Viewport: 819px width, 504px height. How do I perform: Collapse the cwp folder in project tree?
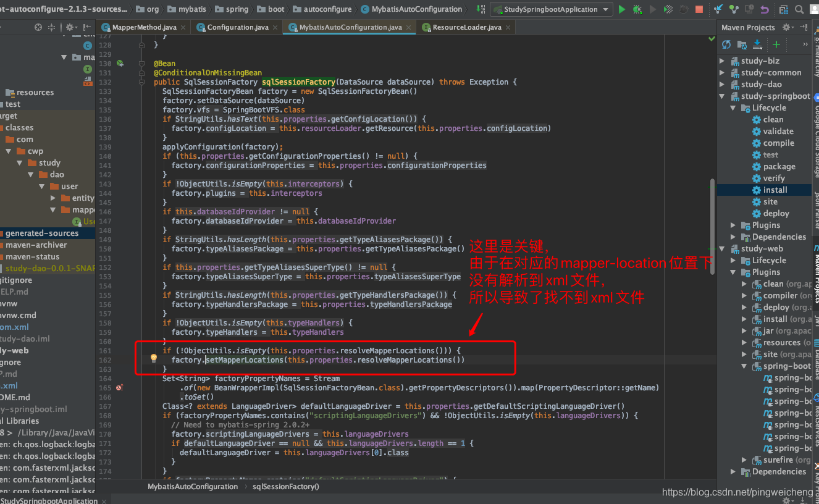[9, 151]
